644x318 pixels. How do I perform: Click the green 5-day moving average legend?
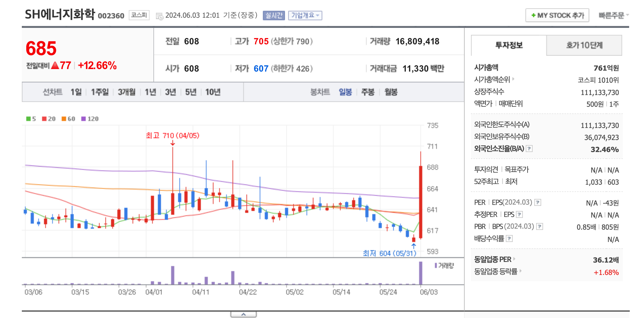pyautogui.click(x=31, y=119)
